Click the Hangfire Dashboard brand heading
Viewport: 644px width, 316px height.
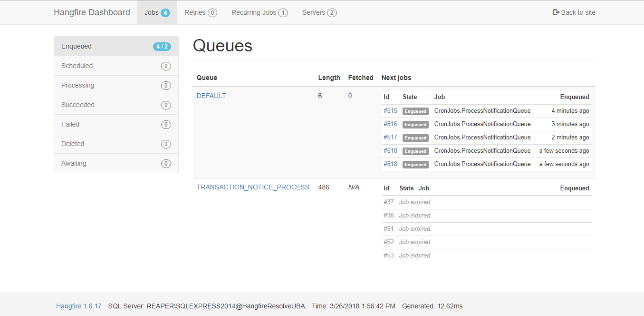click(92, 12)
